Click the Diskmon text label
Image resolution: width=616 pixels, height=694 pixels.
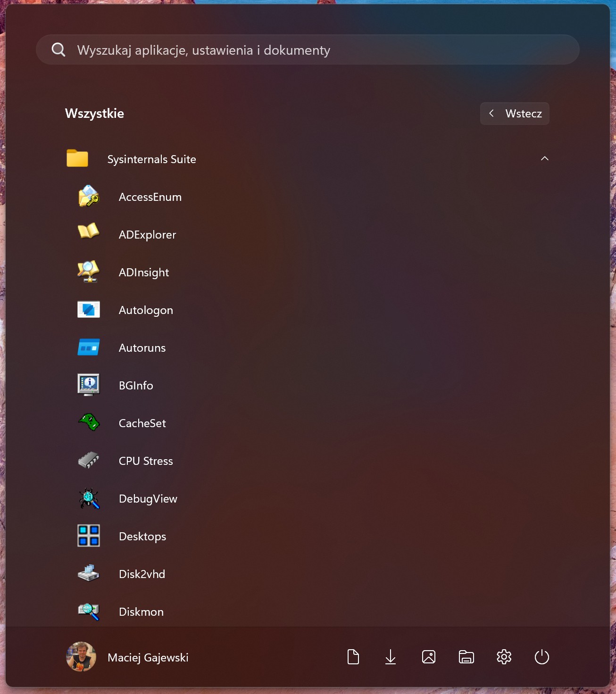click(x=141, y=612)
